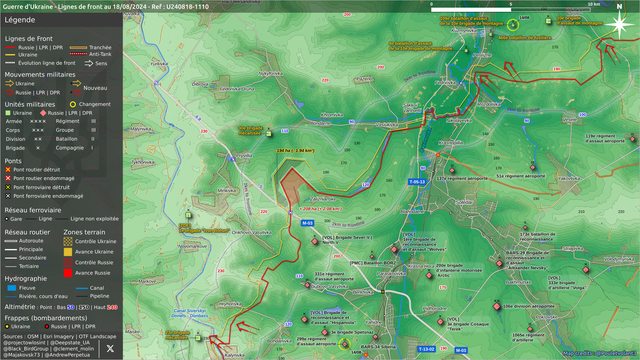Click the yellow Changement circle in legend
The width and height of the screenshot is (640, 360).
[73, 104]
